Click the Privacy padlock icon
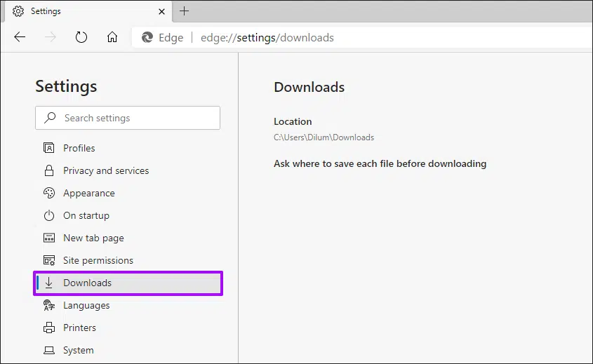The width and height of the screenshot is (593, 364). point(49,170)
